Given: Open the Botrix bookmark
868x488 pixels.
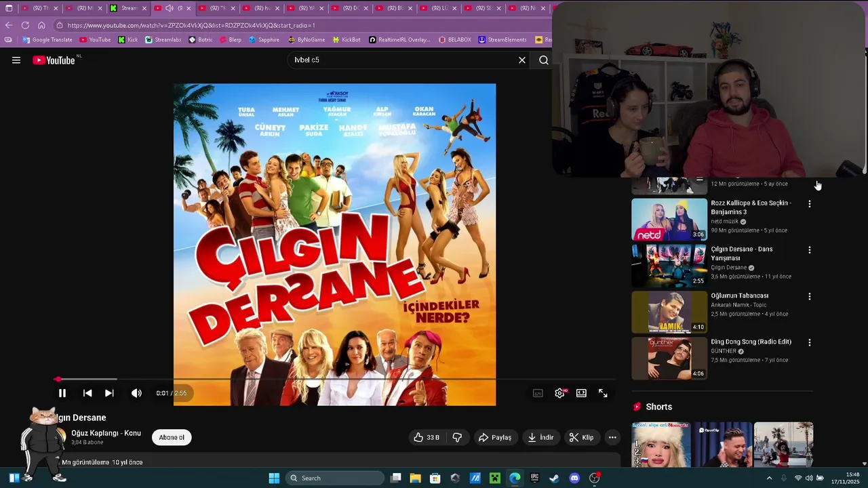Looking at the screenshot, I should [201, 40].
